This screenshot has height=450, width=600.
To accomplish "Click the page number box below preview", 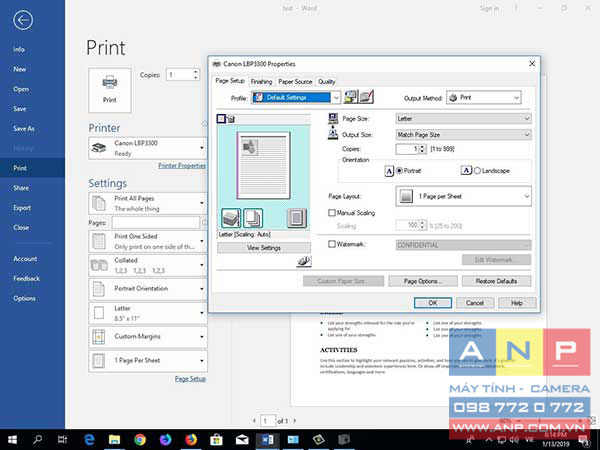I will [268, 421].
